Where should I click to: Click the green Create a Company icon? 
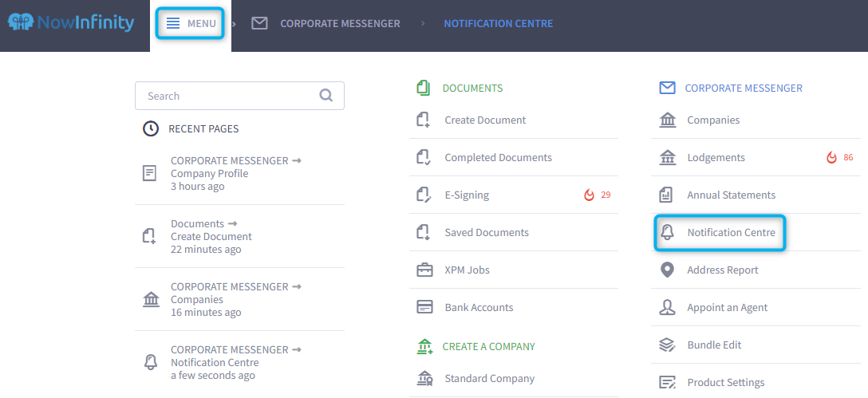424,346
